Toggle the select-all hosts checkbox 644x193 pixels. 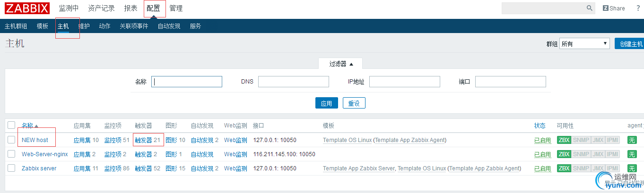11,126
